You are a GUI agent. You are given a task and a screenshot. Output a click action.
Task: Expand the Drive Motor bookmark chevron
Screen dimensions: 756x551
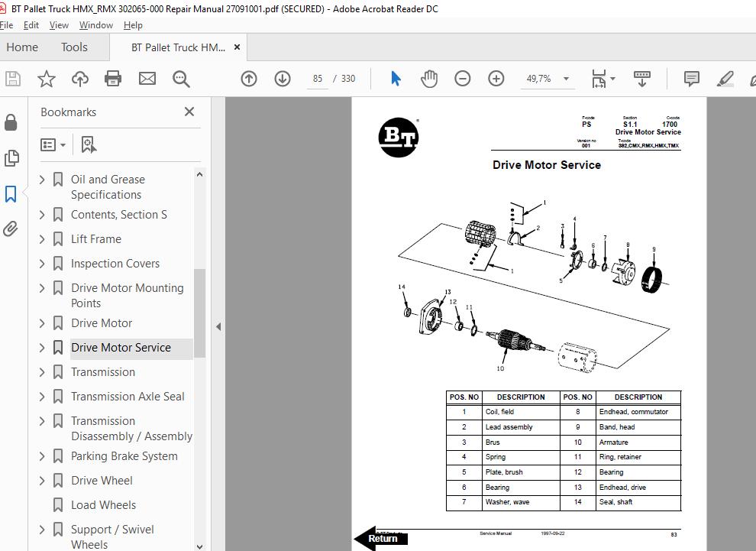42,323
